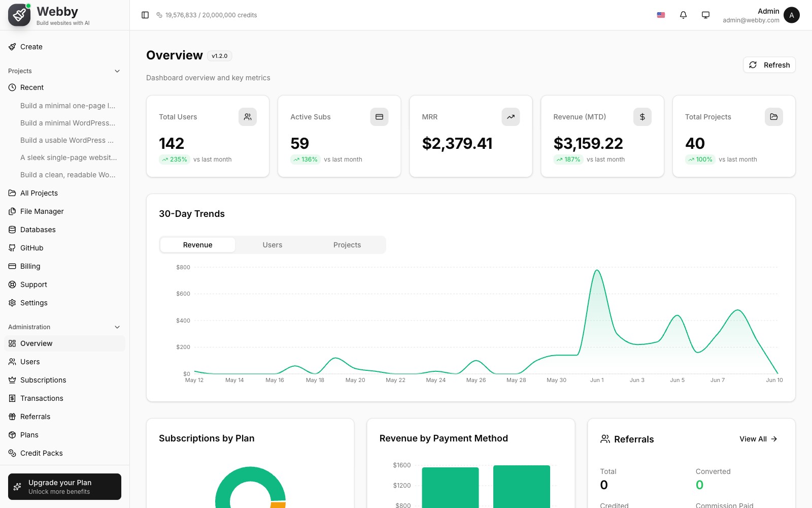Open the Admin avatar menu
The width and height of the screenshot is (812, 508).
click(792, 15)
